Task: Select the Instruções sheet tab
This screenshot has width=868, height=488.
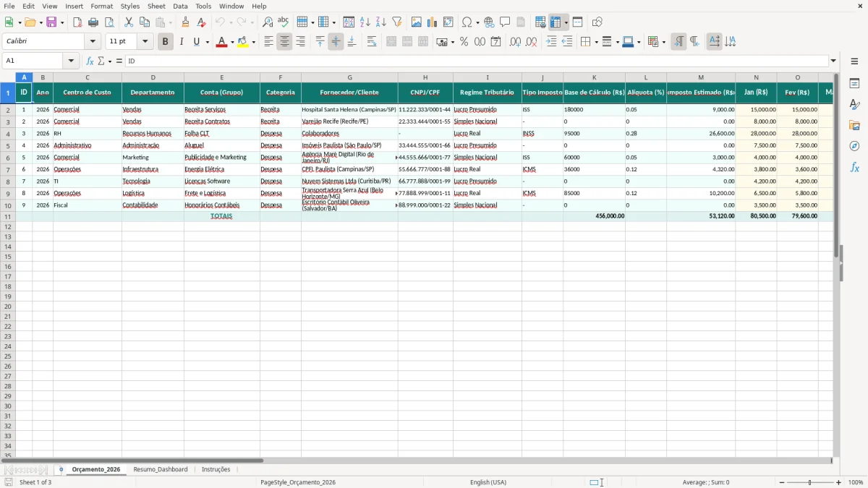Action: pos(216,468)
